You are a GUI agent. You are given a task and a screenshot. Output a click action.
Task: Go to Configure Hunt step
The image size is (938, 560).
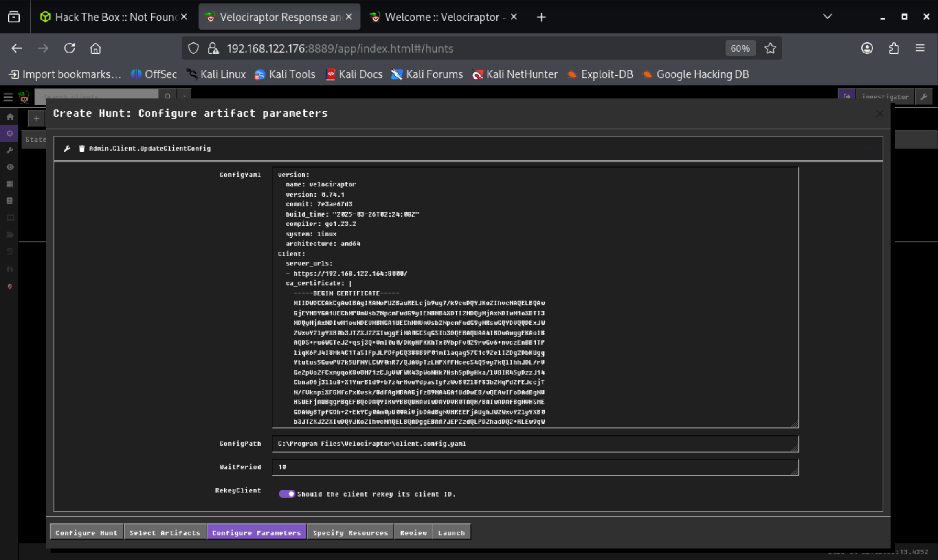click(x=86, y=533)
